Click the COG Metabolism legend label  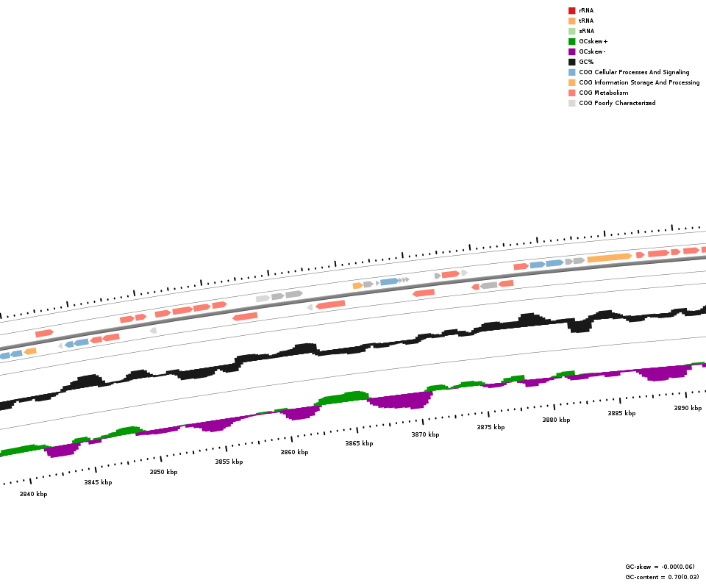604,93
